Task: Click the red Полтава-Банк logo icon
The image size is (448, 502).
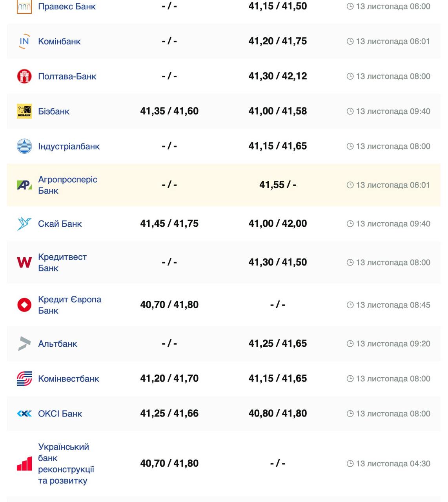Action: (x=24, y=76)
